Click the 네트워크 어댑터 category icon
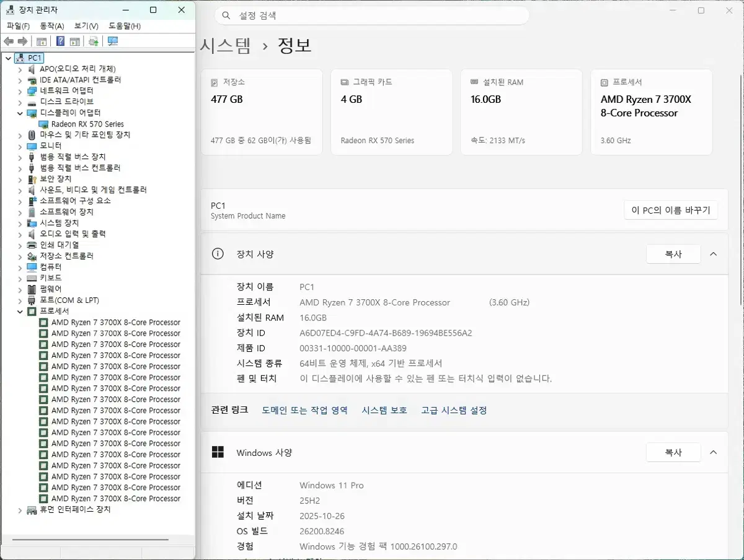Screen dimensions: 744x560 tap(32, 90)
